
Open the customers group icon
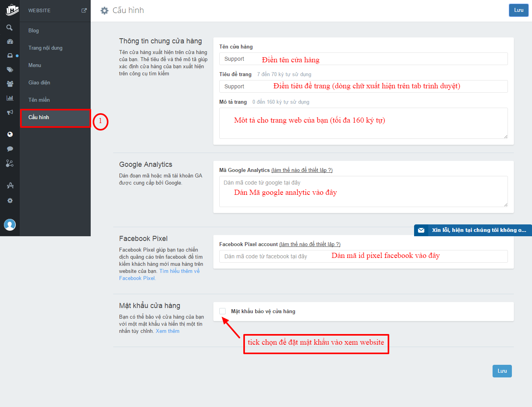pos(10,84)
